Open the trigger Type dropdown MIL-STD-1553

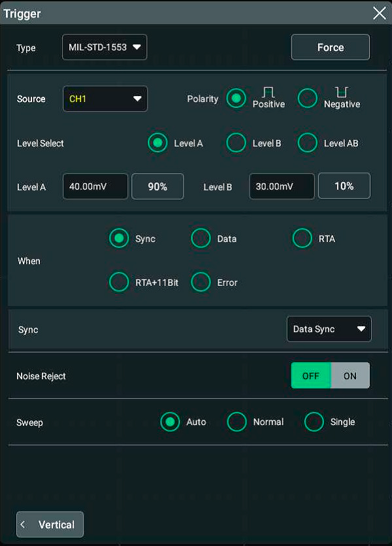(105, 47)
